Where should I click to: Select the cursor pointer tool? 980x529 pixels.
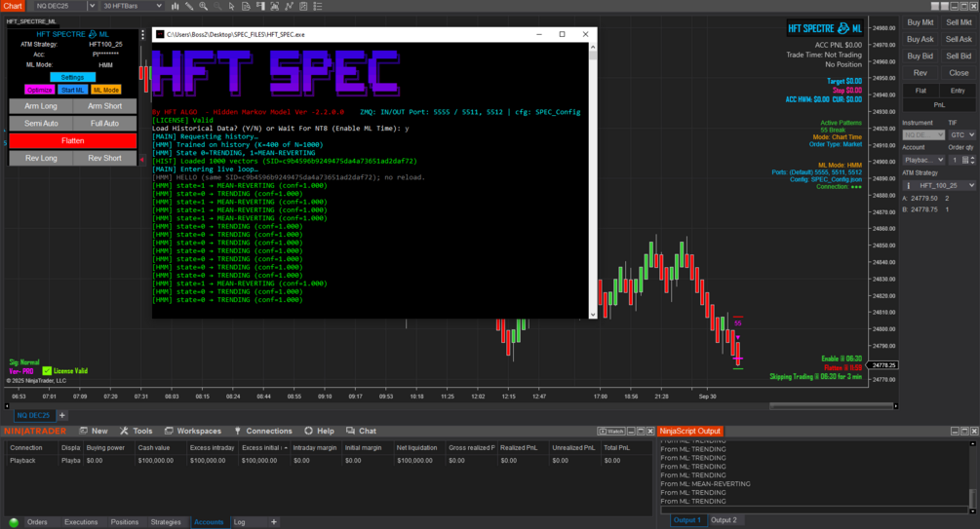pyautogui.click(x=232, y=6)
